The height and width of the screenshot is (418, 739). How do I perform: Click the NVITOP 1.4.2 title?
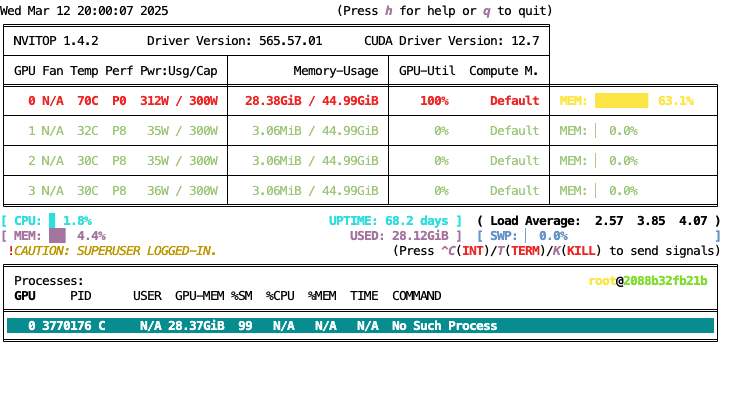point(56,41)
